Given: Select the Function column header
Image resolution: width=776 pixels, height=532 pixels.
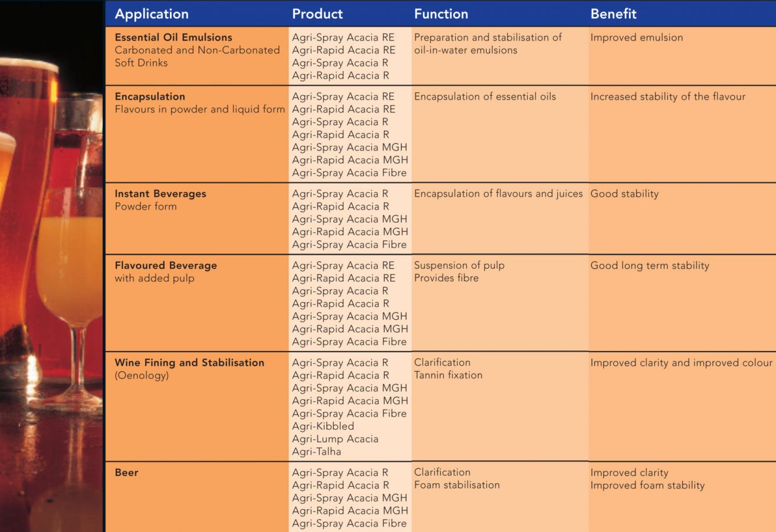Looking at the screenshot, I should (441, 14).
